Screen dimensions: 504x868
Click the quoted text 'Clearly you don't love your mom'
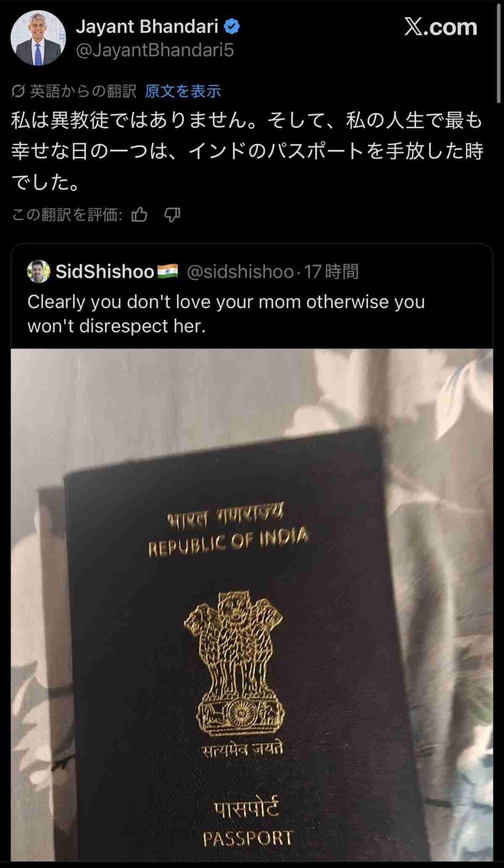coord(142,302)
